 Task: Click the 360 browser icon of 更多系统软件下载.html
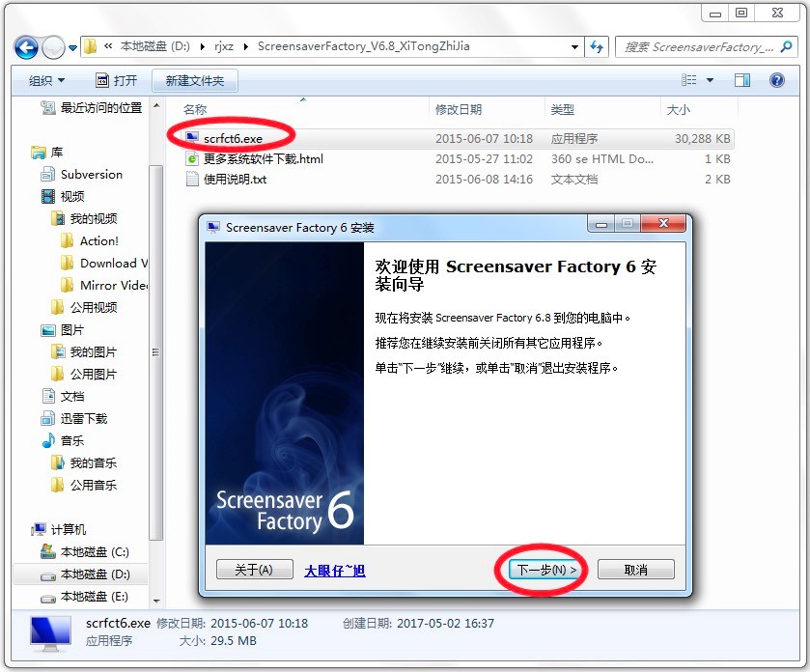(191, 158)
